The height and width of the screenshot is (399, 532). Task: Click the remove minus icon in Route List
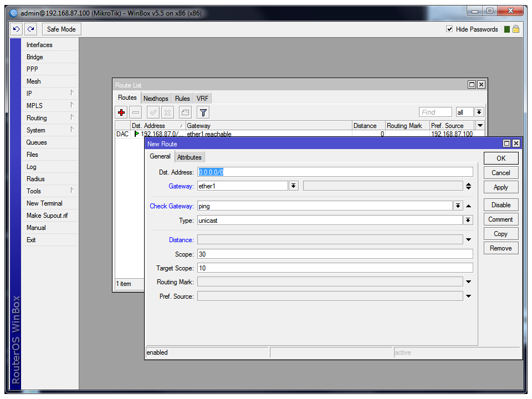(136, 112)
